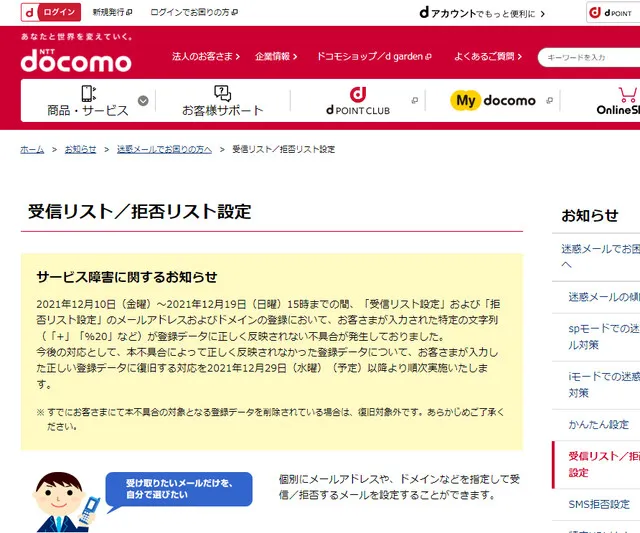This screenshot has height=533, width=640.
Task: Click the smartphone 商品・サービス icon
Action: point(88,93)
